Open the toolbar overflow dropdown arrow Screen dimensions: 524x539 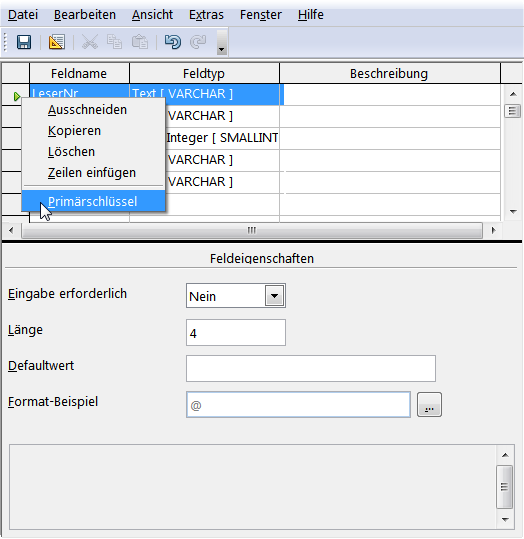pos(222,42)
